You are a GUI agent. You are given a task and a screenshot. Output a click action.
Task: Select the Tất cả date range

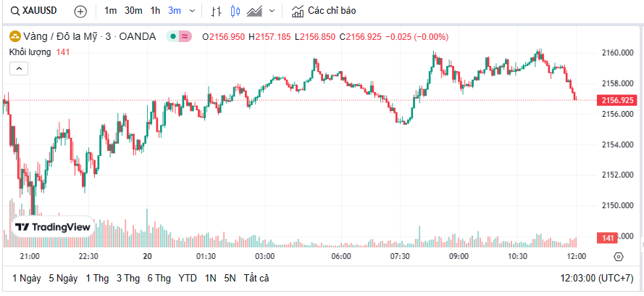coord(256,278)
